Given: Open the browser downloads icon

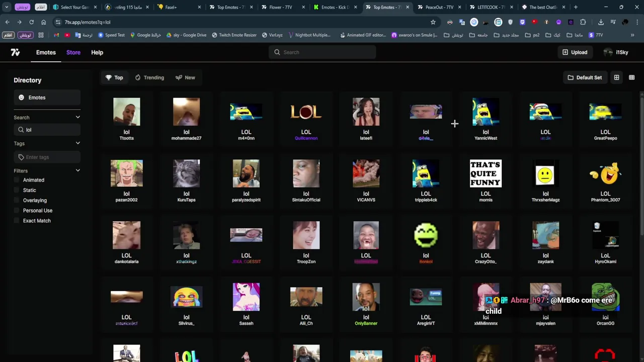Looking at the screenshot, I should coord(601,22).
